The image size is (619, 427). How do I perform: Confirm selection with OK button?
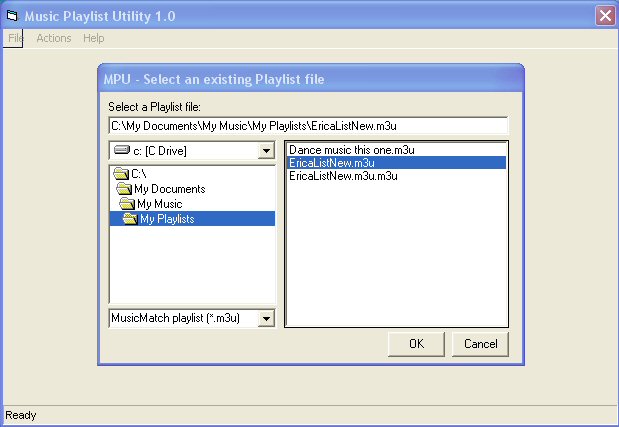416,344
